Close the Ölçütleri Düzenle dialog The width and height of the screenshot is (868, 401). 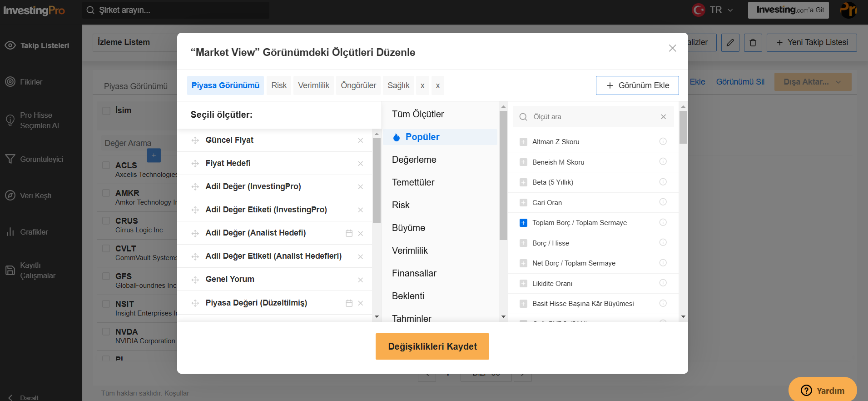click(x=672, y=48)
